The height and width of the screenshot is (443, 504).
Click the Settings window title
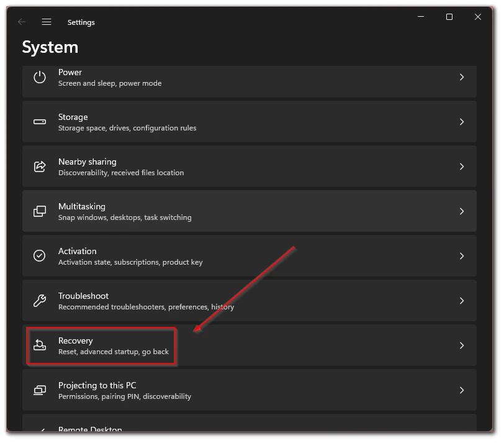point(81,22)
